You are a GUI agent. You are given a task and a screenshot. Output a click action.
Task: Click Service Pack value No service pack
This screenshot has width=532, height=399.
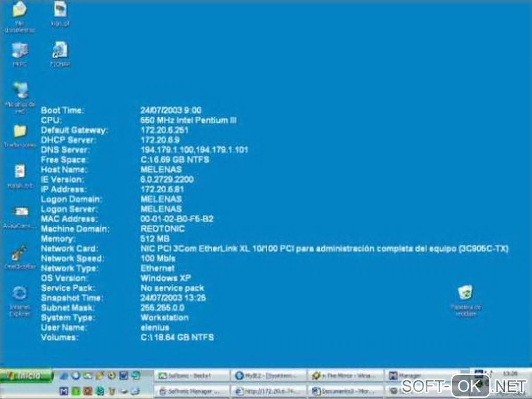172,288
